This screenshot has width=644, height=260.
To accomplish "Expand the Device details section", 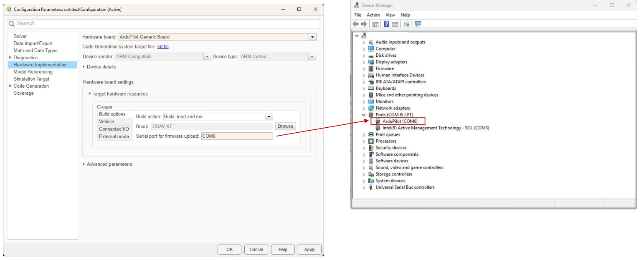I will 84,67.
